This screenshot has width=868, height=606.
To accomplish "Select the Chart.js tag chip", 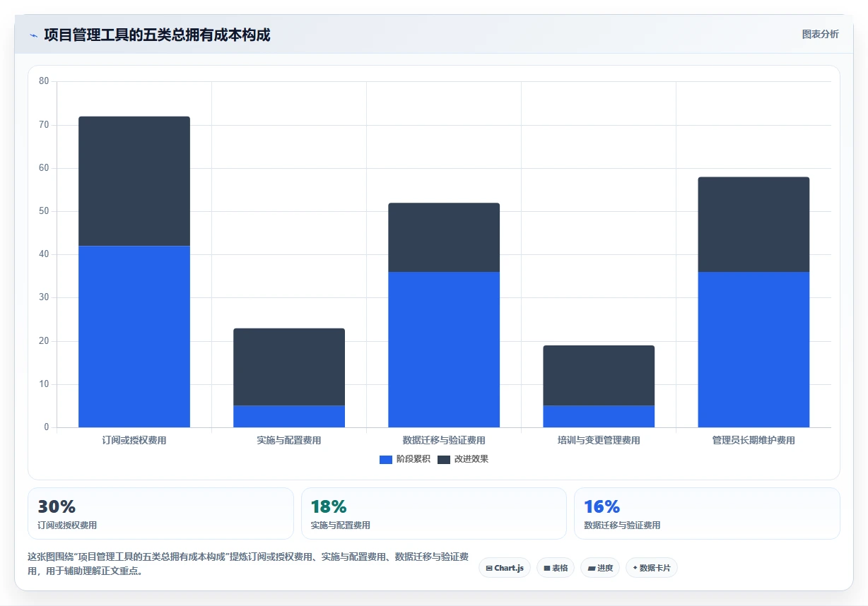I will [505, 568].
